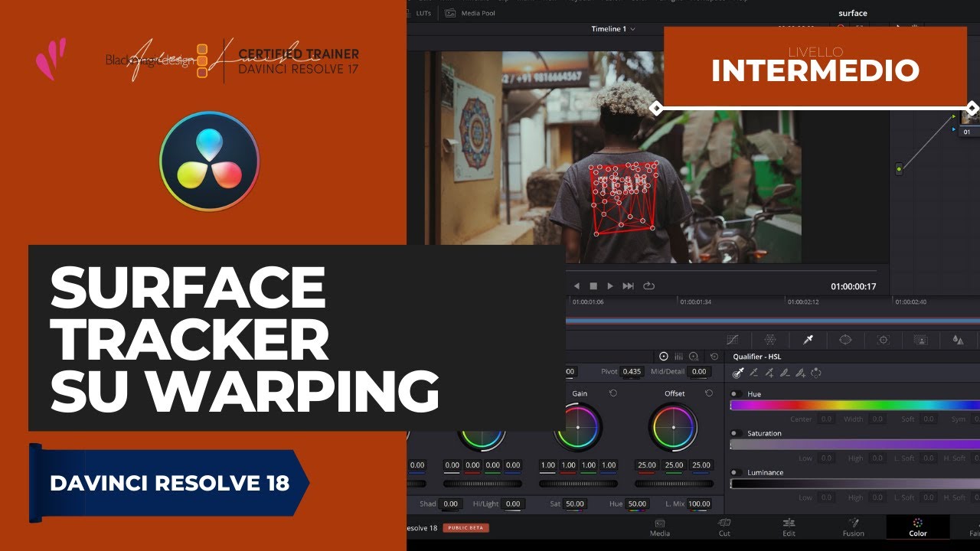Click the Luminance range bar
This screenshot has width=980, height=551.
coord(855,484)
